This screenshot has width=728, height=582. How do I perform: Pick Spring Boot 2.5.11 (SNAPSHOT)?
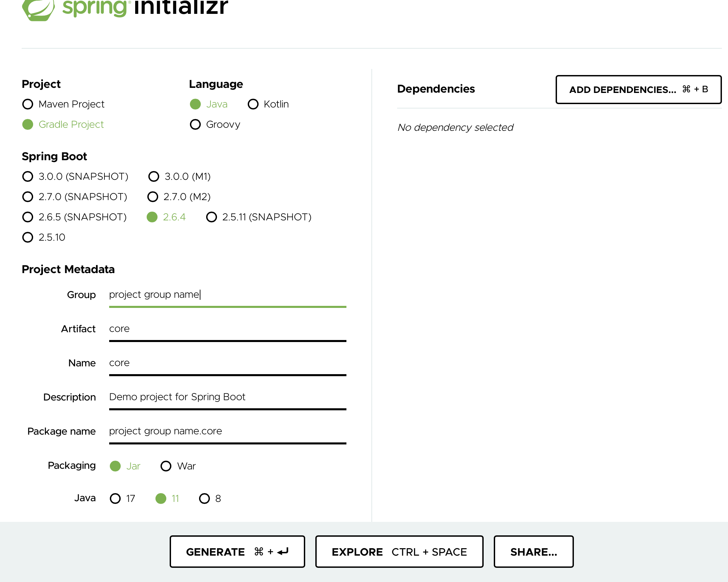212,217
